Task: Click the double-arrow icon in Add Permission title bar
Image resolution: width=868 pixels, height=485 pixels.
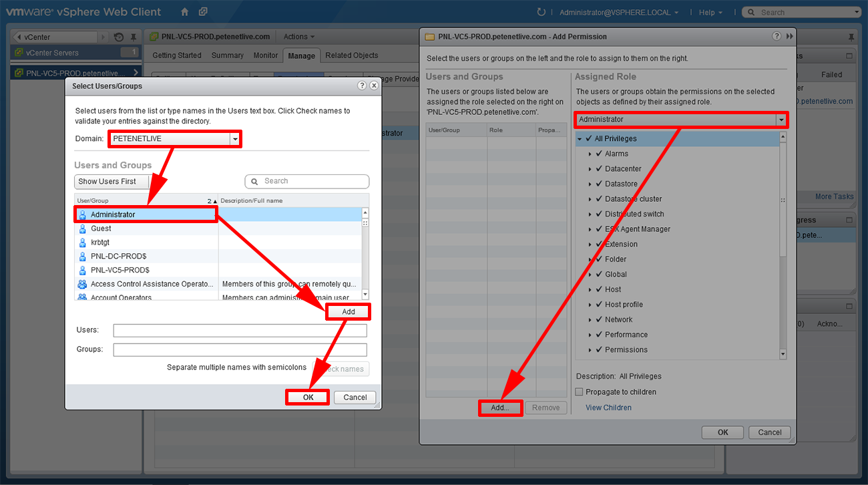Action: 790,37
